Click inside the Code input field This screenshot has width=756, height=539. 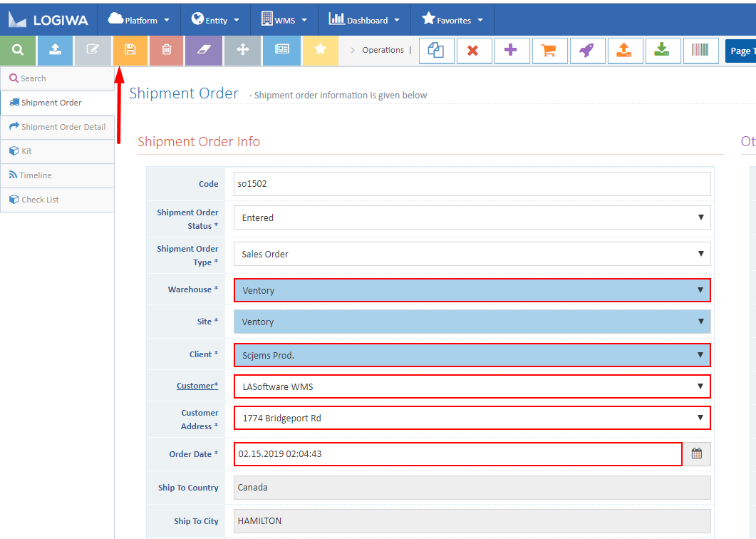point(470,183)
